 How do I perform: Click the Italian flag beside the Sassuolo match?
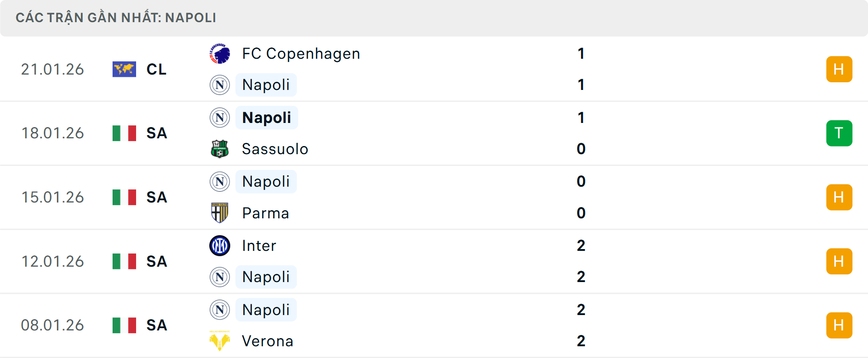coord(124,133)
